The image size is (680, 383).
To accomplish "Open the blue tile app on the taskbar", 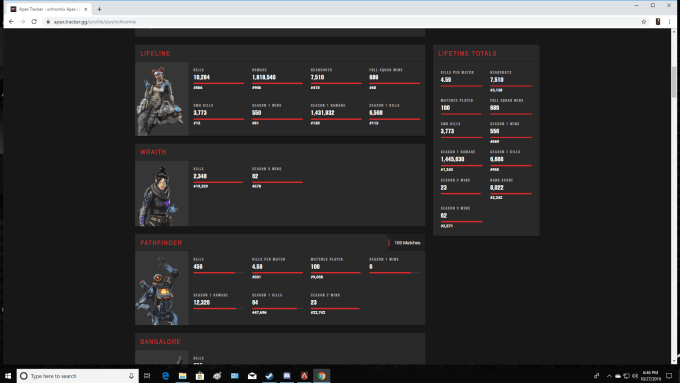I will (235, 376).
